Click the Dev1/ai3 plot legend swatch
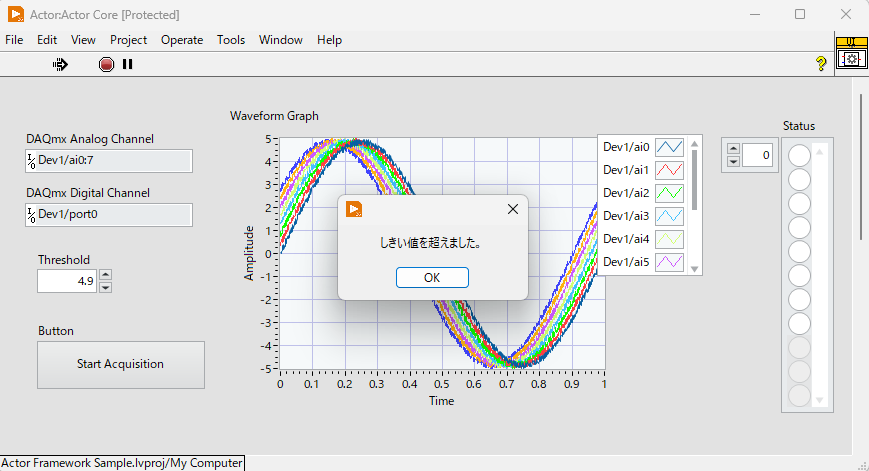869x471 pixels. coord(669,216)
